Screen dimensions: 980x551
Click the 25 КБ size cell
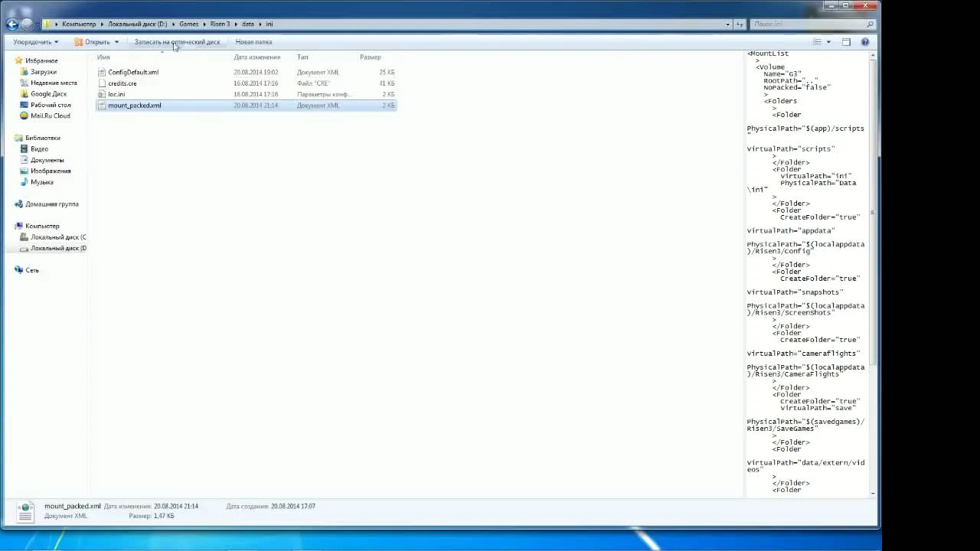point(387,72)
